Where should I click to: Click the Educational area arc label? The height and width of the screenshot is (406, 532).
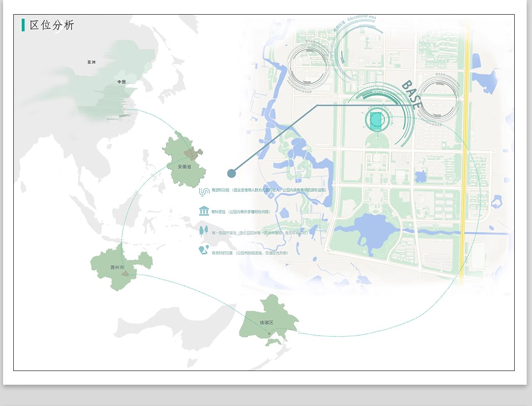(361, 19)
